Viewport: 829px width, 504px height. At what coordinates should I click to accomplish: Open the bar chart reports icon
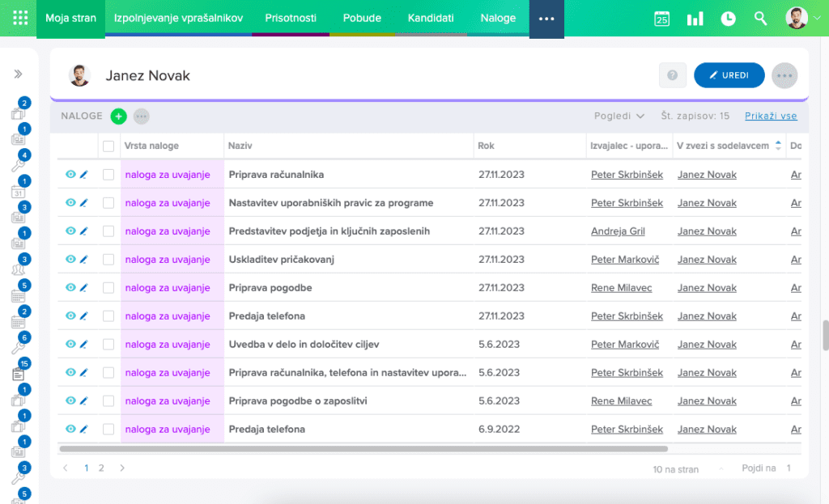click(x=695, y=19)
